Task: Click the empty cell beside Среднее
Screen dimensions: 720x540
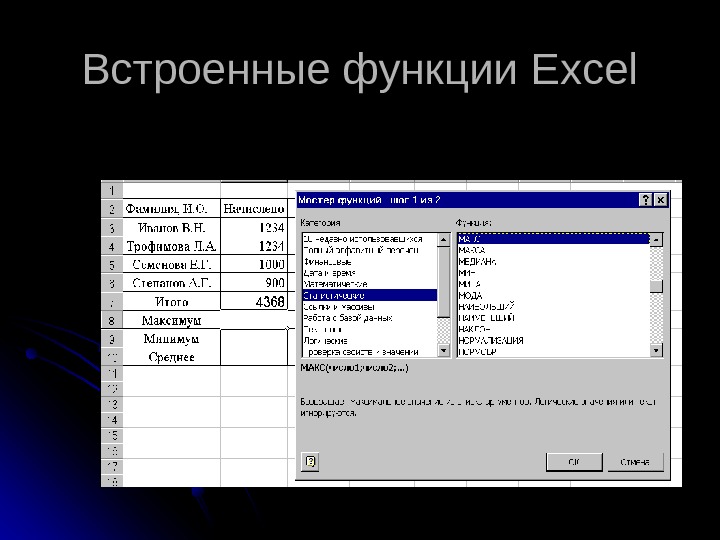Action: coord(254,357)
